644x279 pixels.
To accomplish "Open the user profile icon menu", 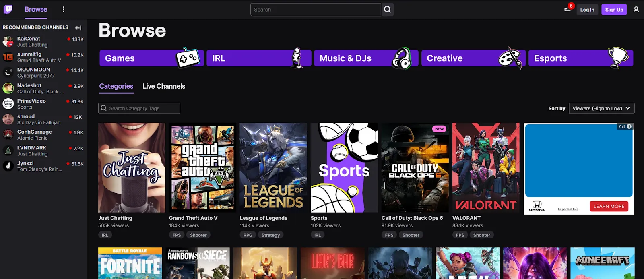I will [636, 10].
